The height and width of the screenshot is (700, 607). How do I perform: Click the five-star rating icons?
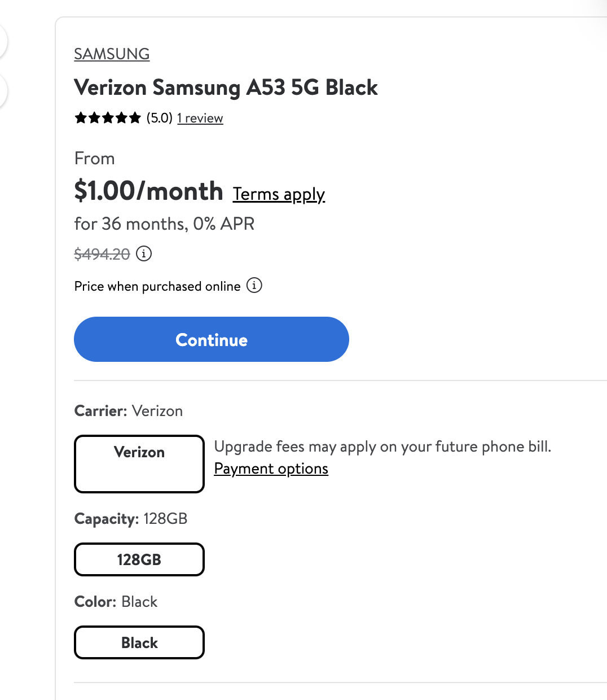coord(108,118)
